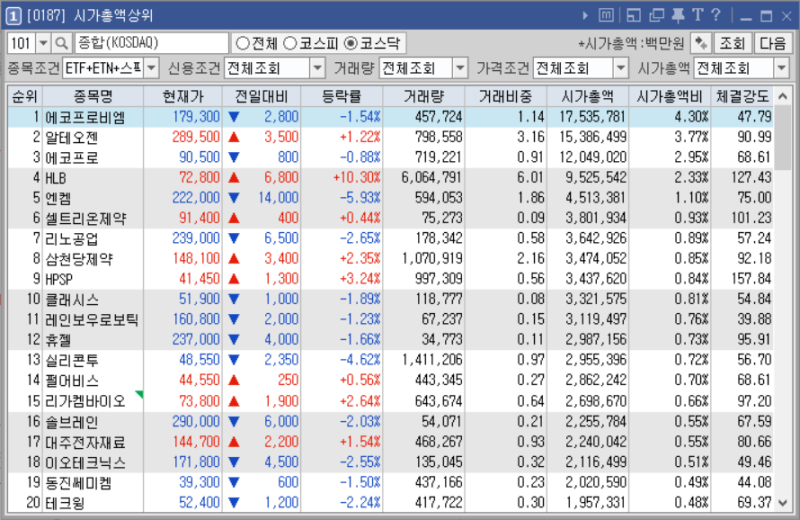
Task: Select the 삼천당제약 stock name
Action: pyautogui.click(x=79, y=259)
